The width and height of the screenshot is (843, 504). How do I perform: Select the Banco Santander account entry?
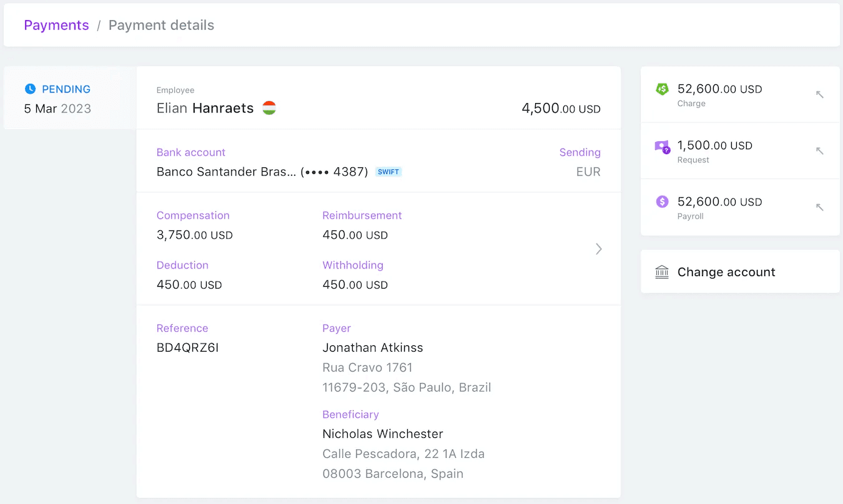pos(262,171)
